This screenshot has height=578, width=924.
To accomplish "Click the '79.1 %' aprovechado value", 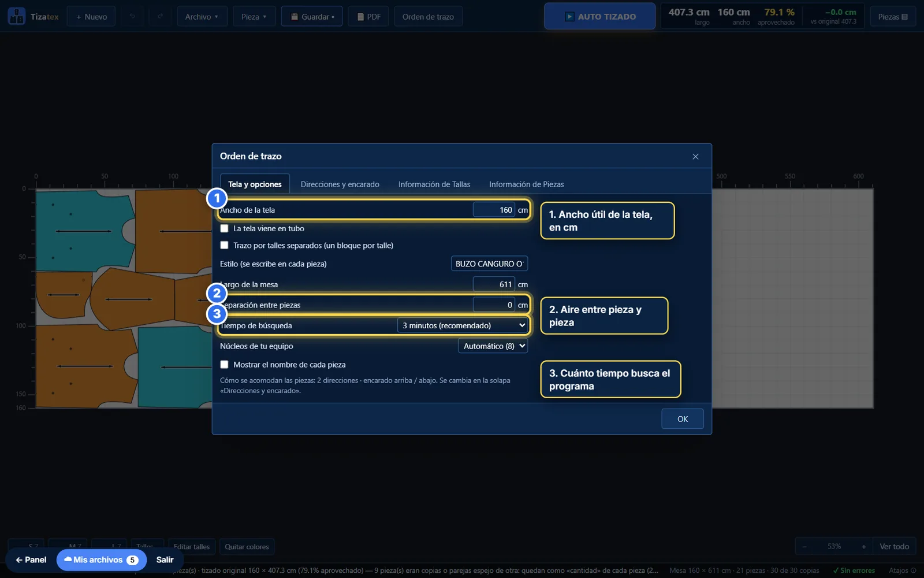I will point(779,12).
